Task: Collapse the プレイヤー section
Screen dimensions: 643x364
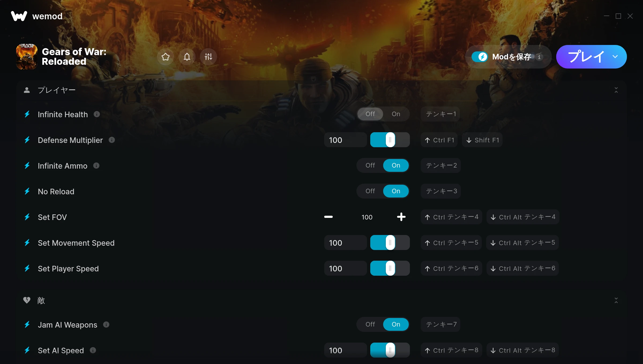Action: [x=616, y=90]
